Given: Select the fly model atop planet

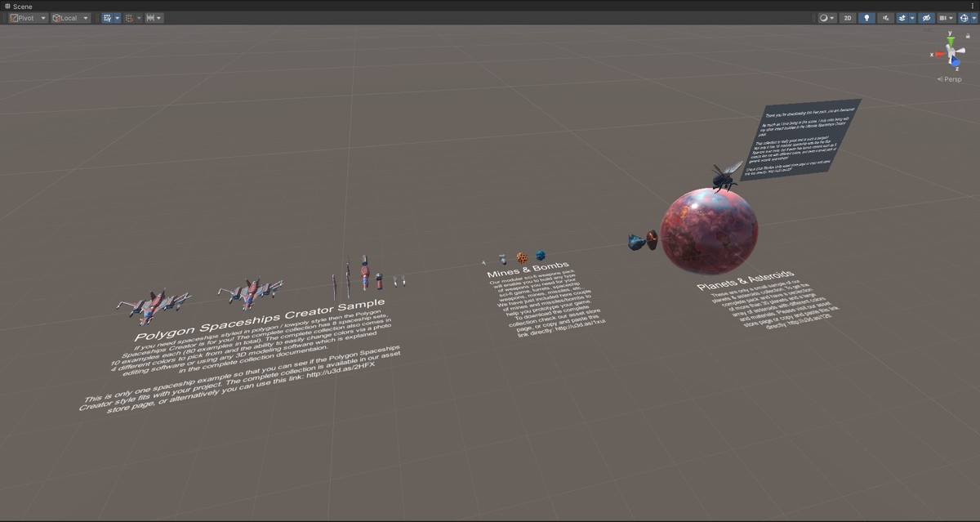Looking at the screenshot, I should pyautogui.click(x=725, y=176).
